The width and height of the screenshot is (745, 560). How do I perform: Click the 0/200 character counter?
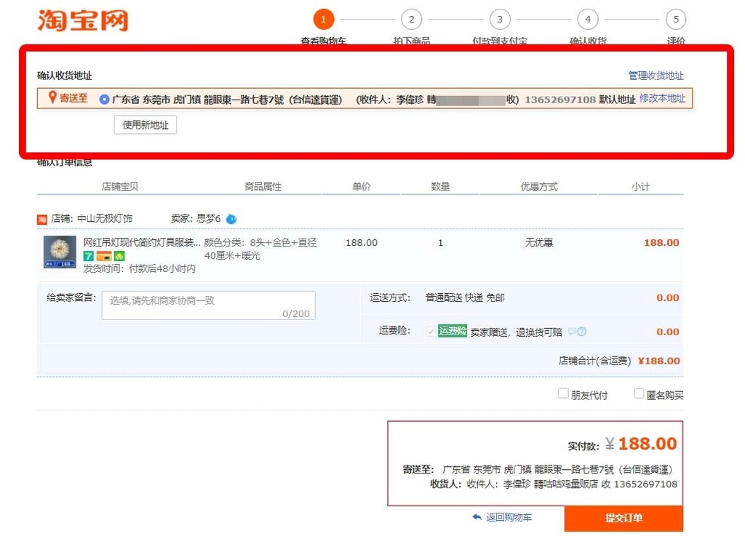pyautogui.click(x=296, y=313)
